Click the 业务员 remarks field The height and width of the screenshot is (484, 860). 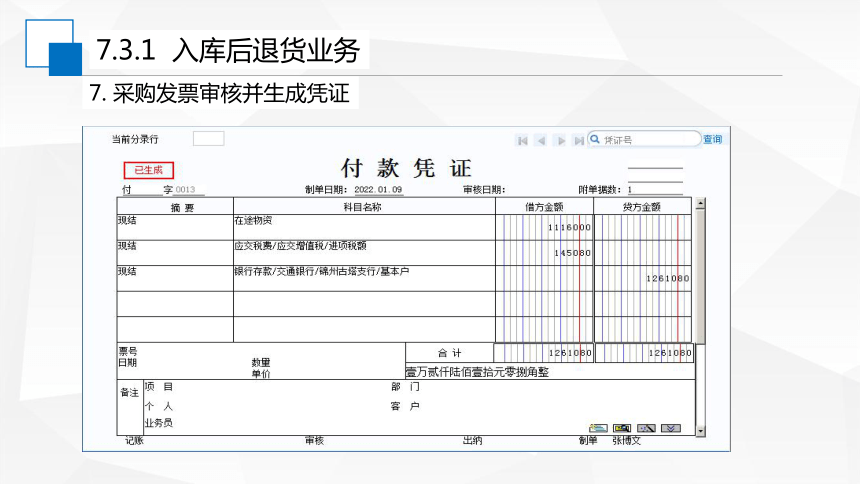[x=159, y=423]
